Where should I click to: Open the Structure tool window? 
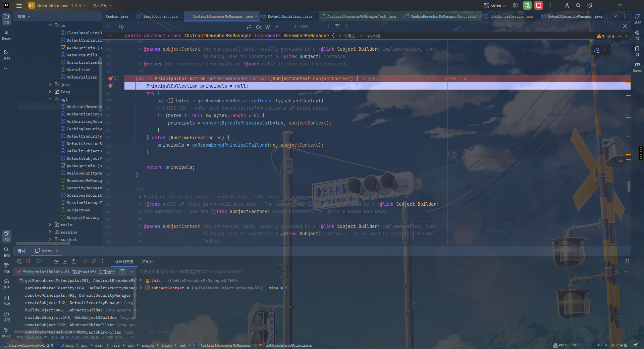tap(6, 54)
